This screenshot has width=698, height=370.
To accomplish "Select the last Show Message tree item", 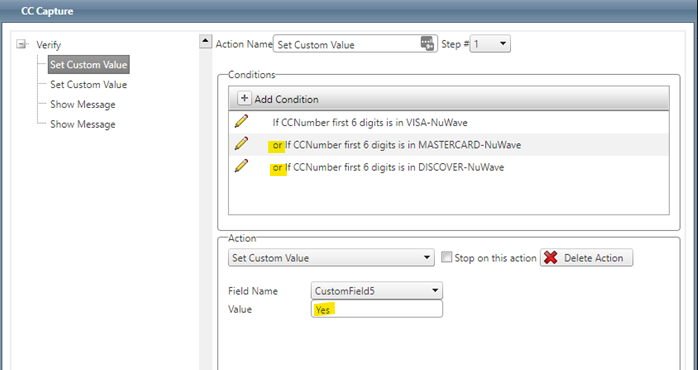I will (83, 124).
